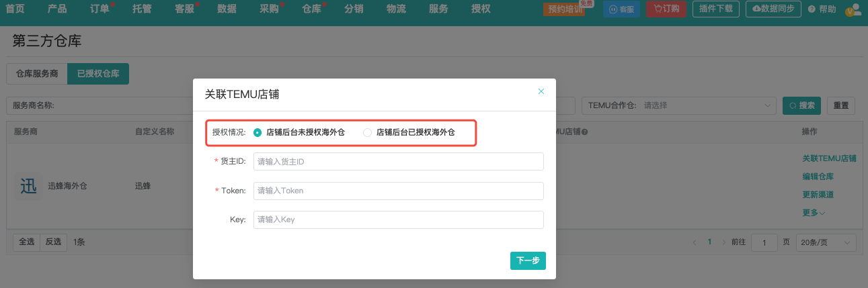Click the 重置 button

coord(841,105)
